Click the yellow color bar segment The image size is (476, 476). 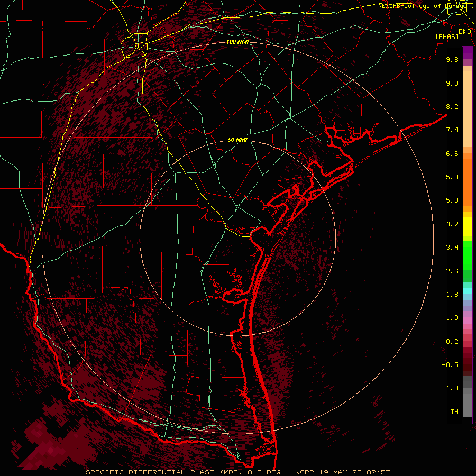point(467,226)
